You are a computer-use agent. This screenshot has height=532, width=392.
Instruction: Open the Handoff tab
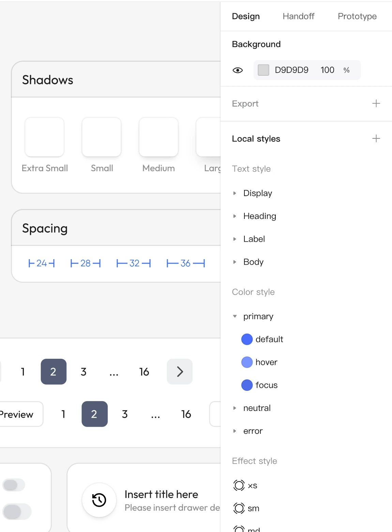299,16
